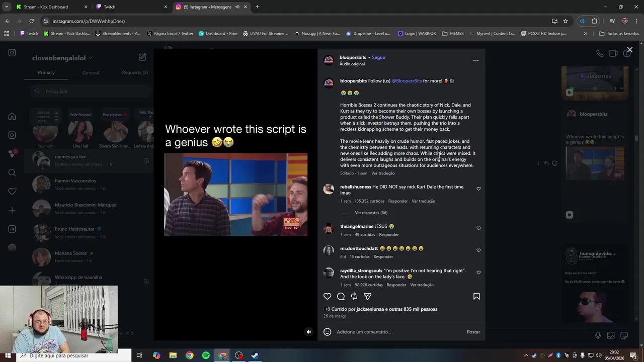Play the post video thumbnail
The image size is (644, 362).
click(x=235, y=195)
